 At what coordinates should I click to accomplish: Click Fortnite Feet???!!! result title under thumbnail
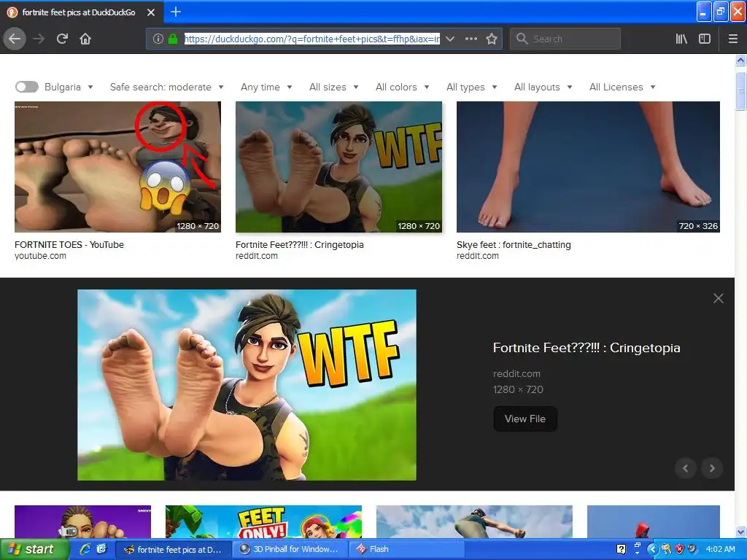(x=300, y=244)
